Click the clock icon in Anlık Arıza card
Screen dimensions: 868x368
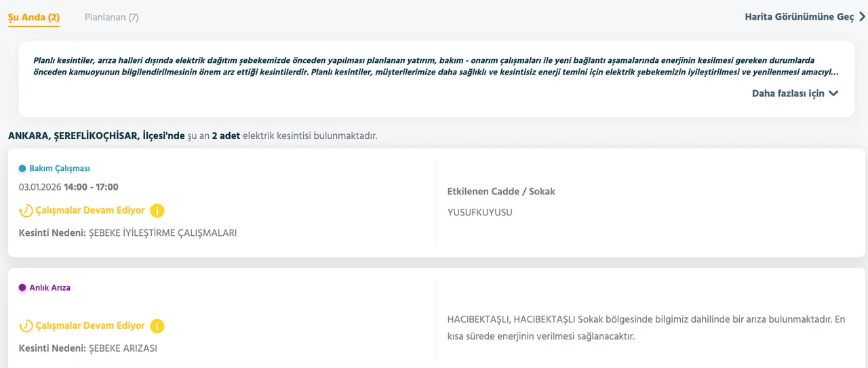click(x=26, y=326)
